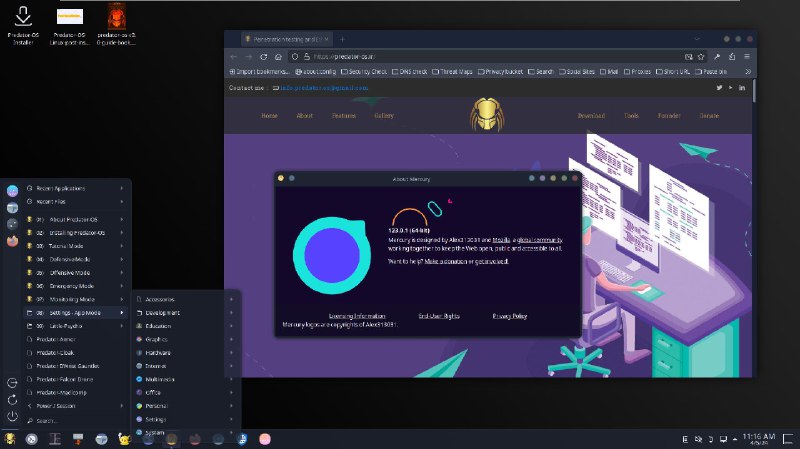800x449 pixels.
Task: Open 05) Offensive Mode menu entry
Action: [76, 272]
